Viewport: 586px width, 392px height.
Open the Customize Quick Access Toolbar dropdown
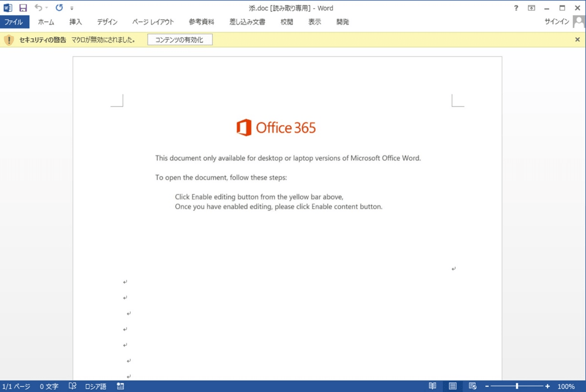point(72,8)
